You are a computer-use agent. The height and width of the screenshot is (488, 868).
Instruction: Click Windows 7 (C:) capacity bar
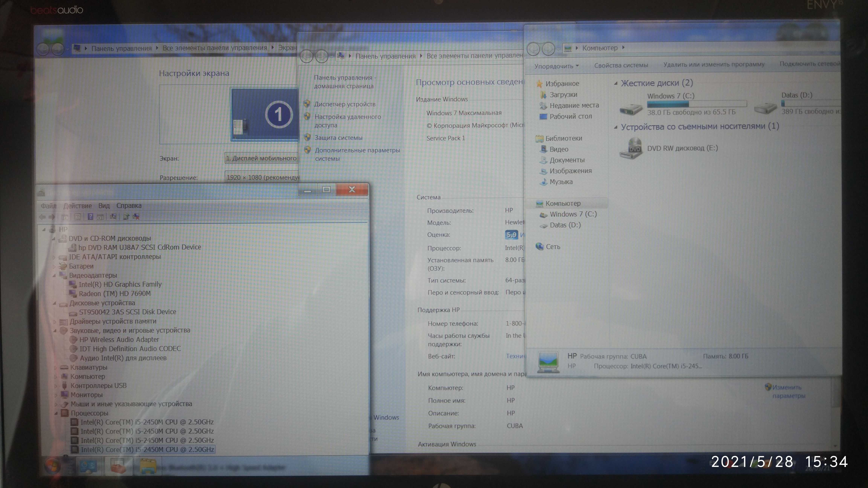pos(697,104)
